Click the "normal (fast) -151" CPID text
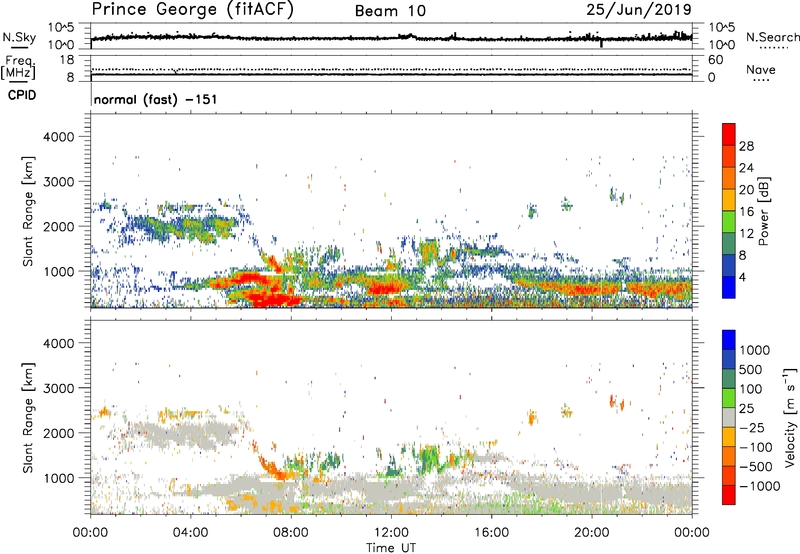This screenshot has width=800, height=554. 156,99
